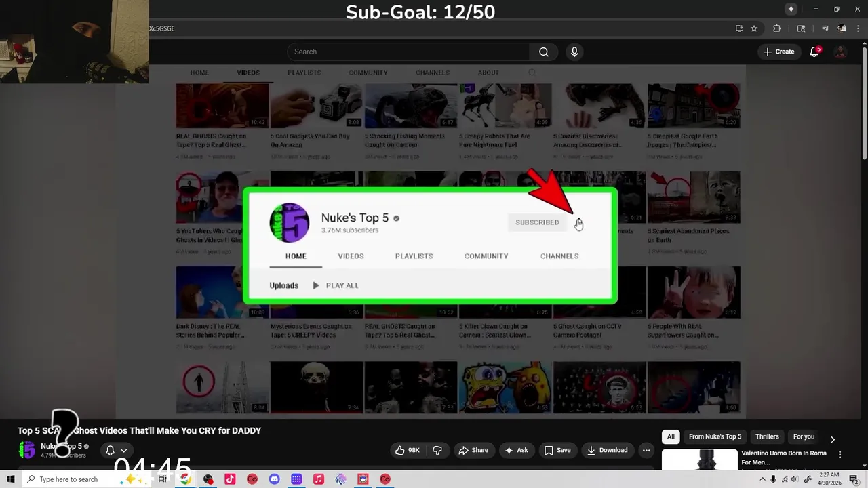
Task: Open YouTube notifications bell with 5 badge
Action: [x=815, y=52]
